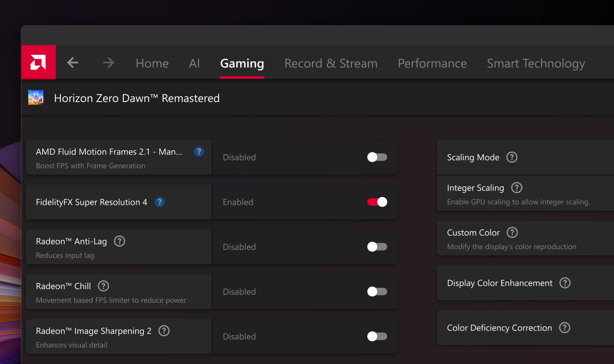Open help for Radeon Image Sharpening 2
This screenshot has width=614, height=364.
coord(164,331)
